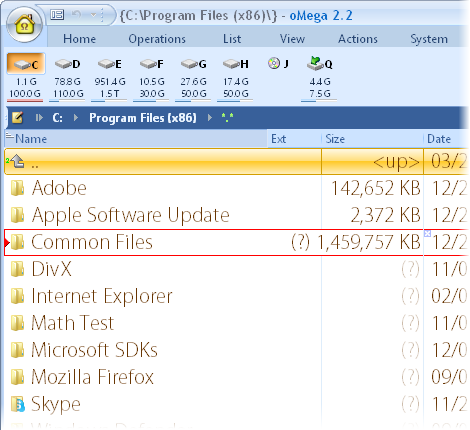Open the Actions ribbon tab
The image size is (470, 430).
(x=358, y=39)
